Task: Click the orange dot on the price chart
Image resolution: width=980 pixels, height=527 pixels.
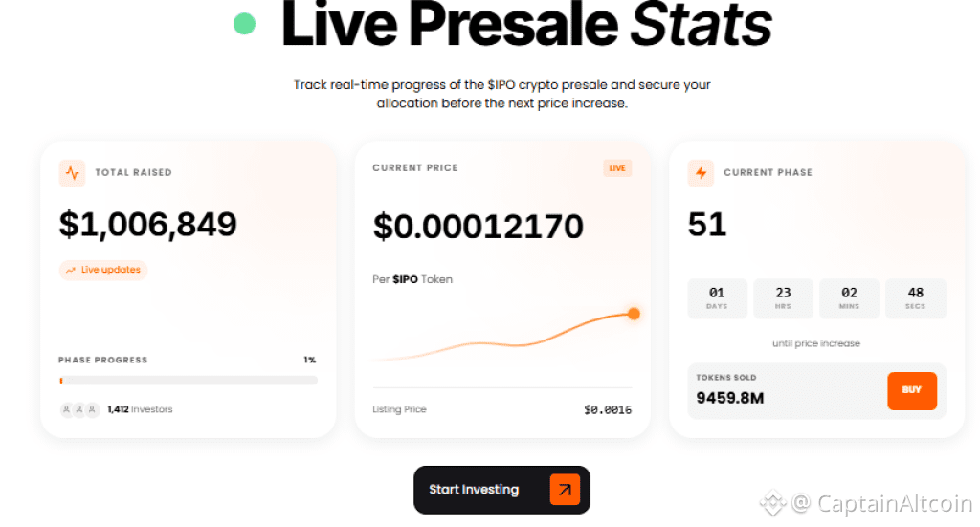Action: click(634, 314)
